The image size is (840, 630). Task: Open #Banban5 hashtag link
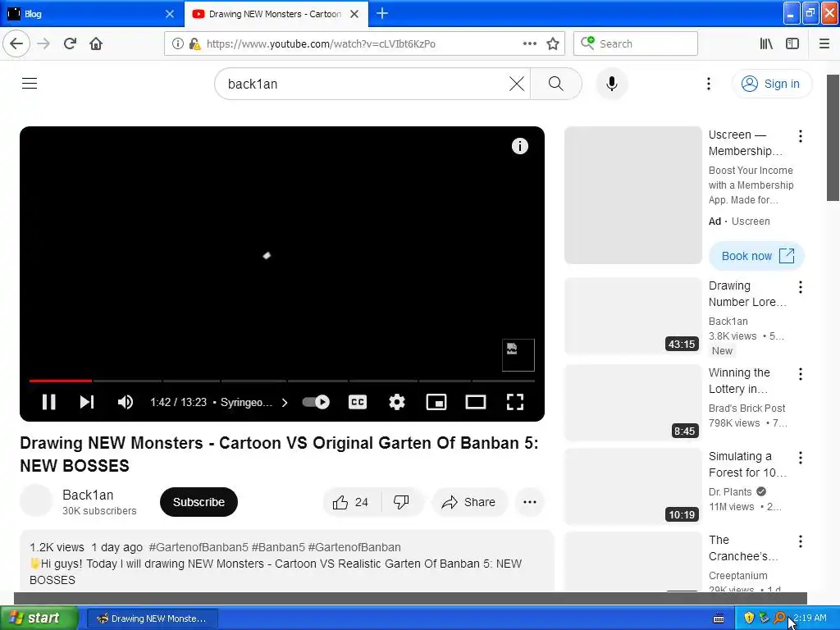278,547
